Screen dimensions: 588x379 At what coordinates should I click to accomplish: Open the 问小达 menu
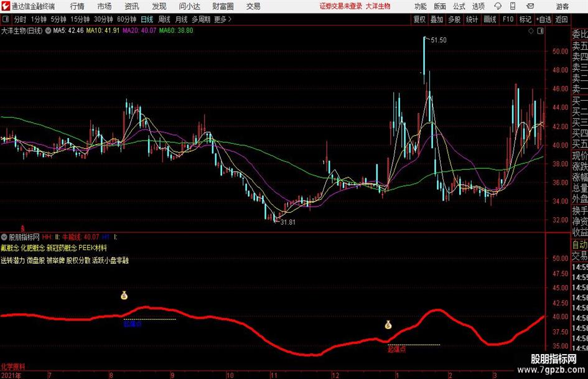[x=189, y=6]
